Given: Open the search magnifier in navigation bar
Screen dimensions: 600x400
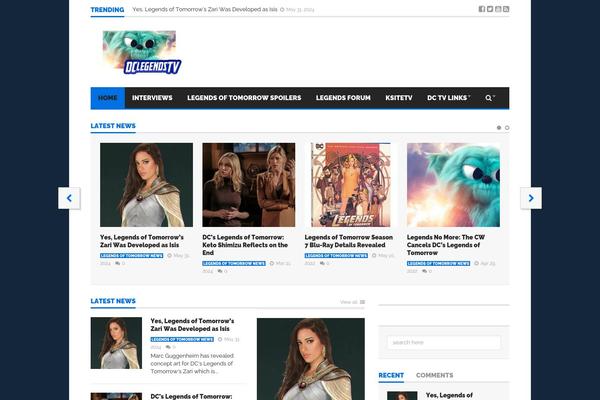Looking at the screenshot, I should click(489, 98).
